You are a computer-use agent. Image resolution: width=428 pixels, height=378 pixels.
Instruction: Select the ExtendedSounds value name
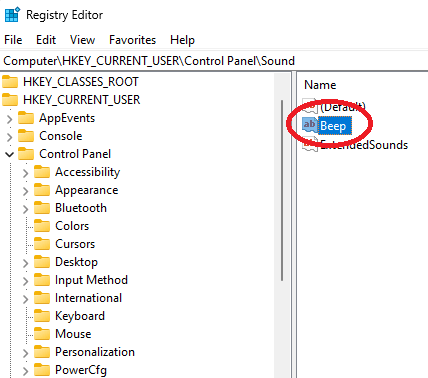(x=364, y=145)
